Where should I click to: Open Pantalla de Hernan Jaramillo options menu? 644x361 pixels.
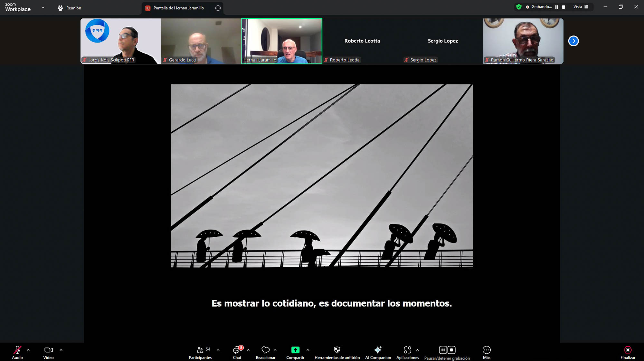click(218, 8)
